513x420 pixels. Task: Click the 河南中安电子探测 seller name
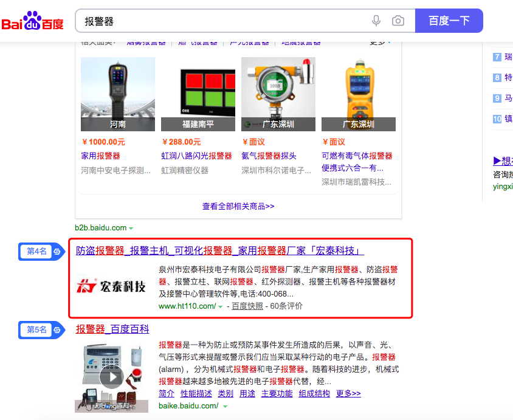pos(116,170)
